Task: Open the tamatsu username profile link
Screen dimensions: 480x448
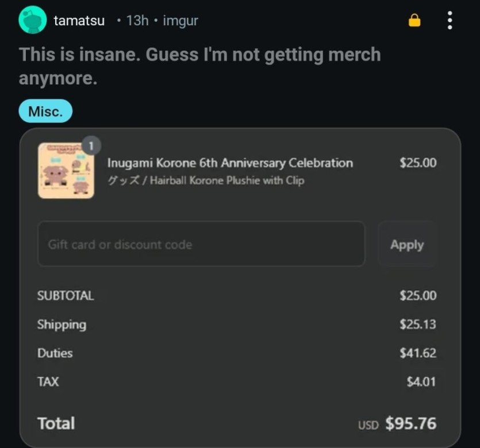Action: 79,21
